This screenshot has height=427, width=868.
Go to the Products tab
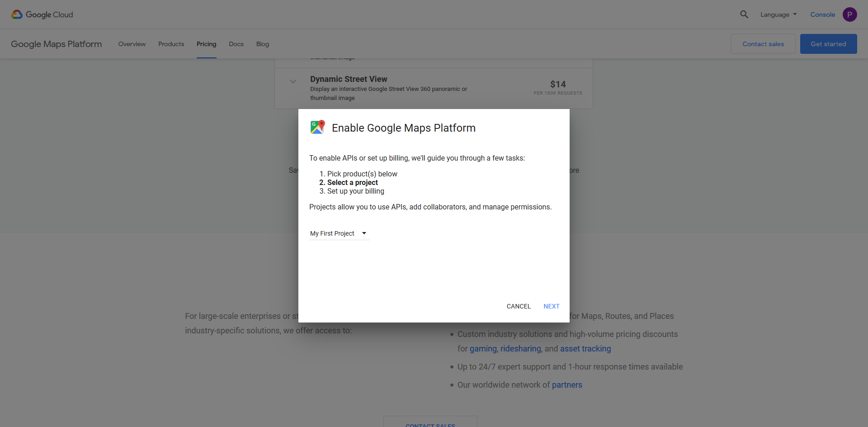(171, 44)
